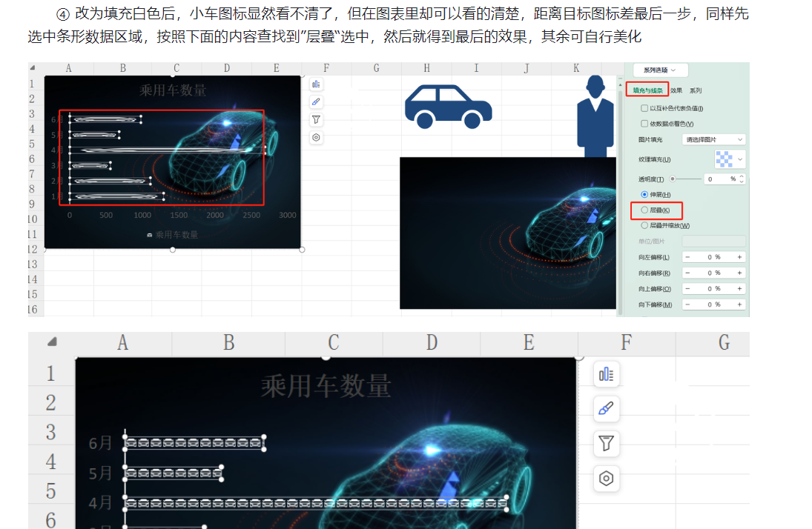Open chart elements button beside lower chart
This screenshot has height=529, width=812.
(x=607, y=374)
